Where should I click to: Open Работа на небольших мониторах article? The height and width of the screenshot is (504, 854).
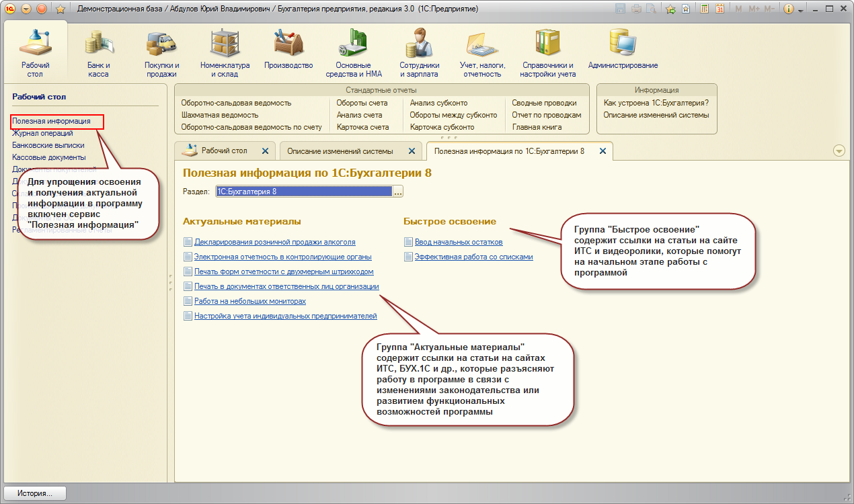(250, 301)
